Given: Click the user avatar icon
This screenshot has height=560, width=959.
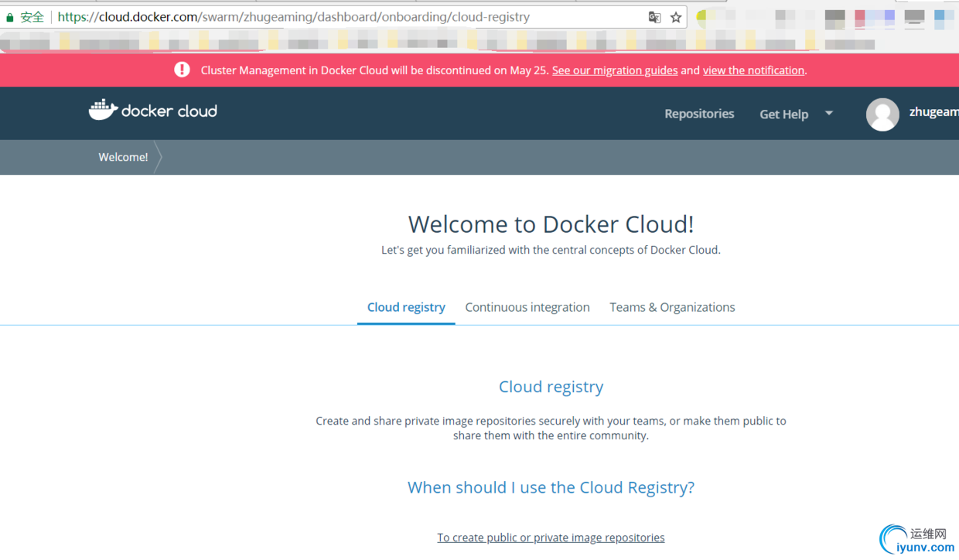Looking at the screenshot, I should click(x=882, y=114).
